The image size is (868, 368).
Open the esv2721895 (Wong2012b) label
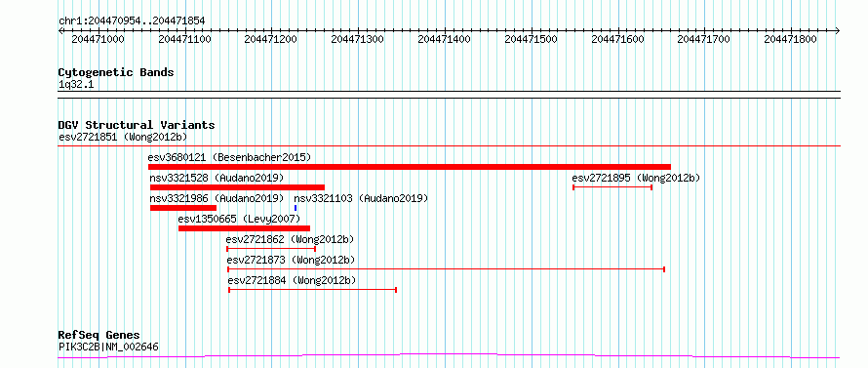pyautogui.click(x=636, y=178)
